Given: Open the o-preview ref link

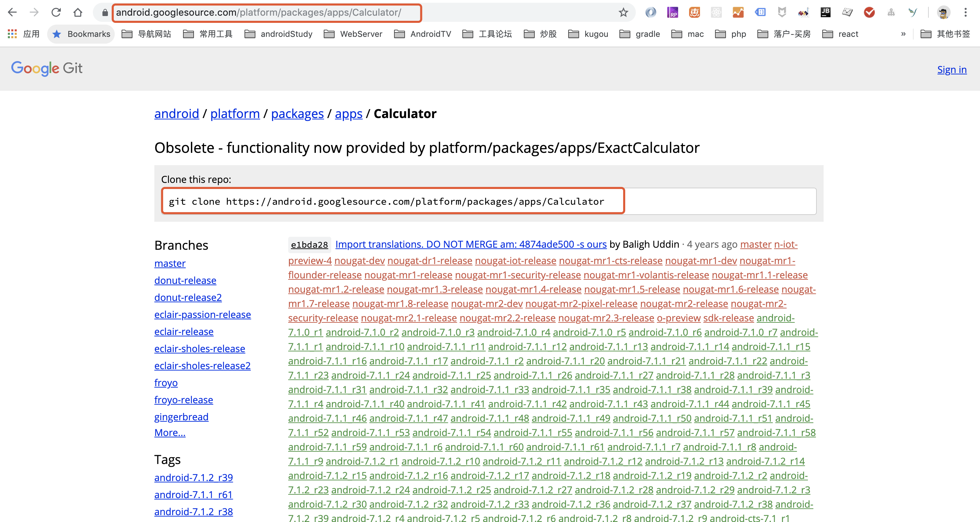Looking at the screenshot, I should coord(679,318).
